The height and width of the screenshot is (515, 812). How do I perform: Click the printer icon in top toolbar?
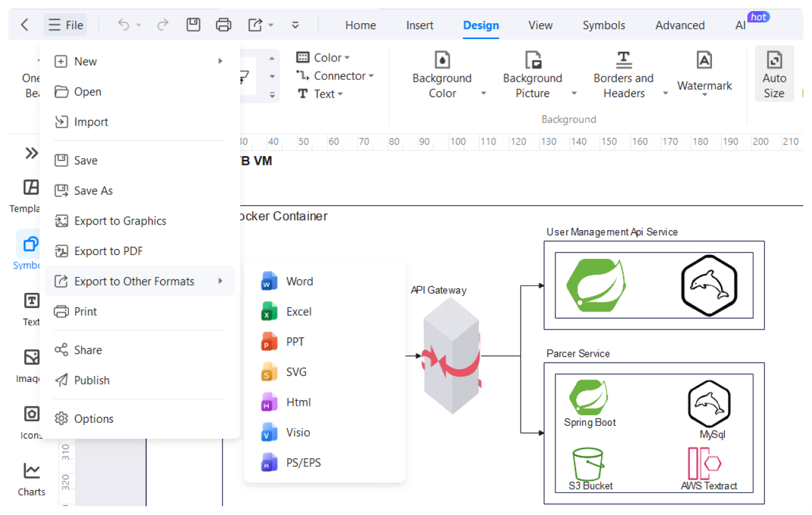click(x=224, y=25)
